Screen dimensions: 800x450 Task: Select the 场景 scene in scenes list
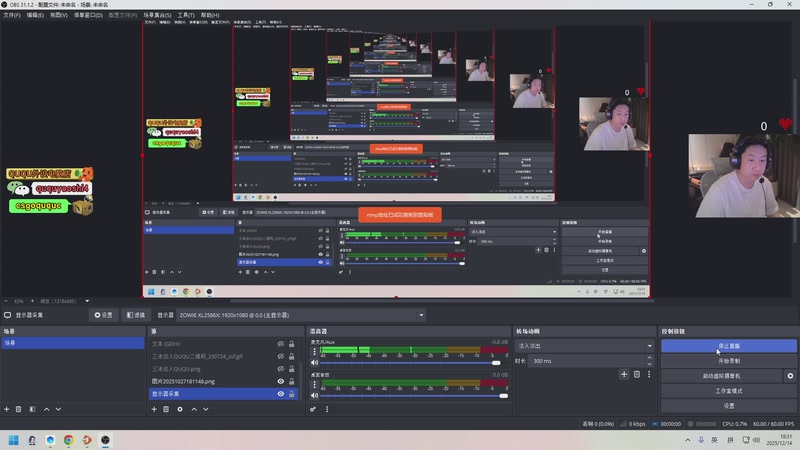point(73,343)
